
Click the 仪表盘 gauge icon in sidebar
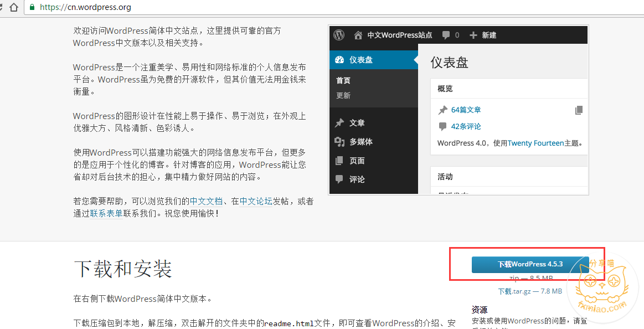tap(339, 60)
